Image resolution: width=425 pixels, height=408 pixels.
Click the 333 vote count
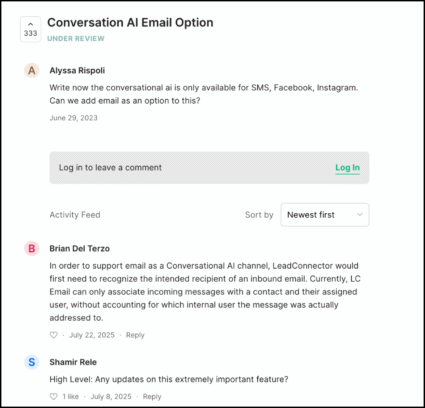coord(30,33)
